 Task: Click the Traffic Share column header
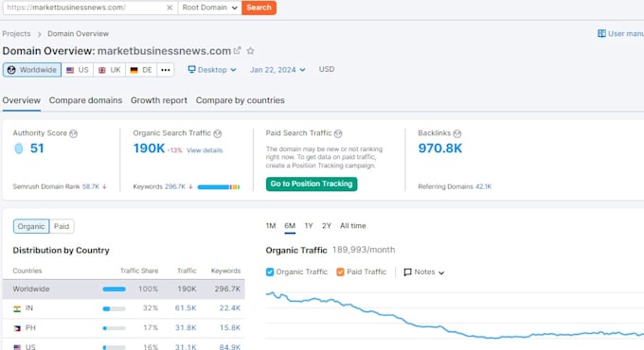click(139, 271)
